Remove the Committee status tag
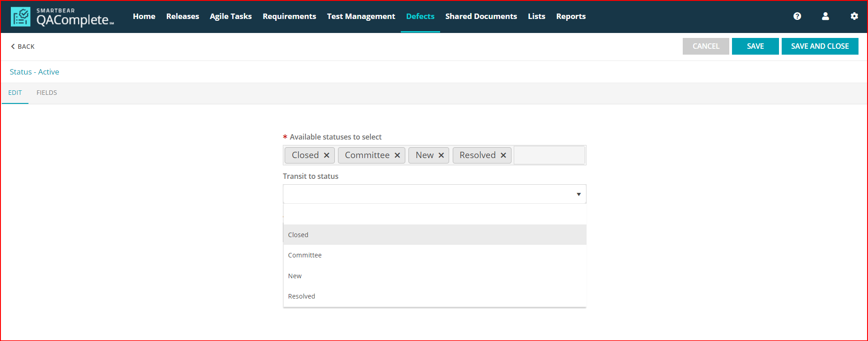This screenshot has width=868, height=341. point(397,155)
